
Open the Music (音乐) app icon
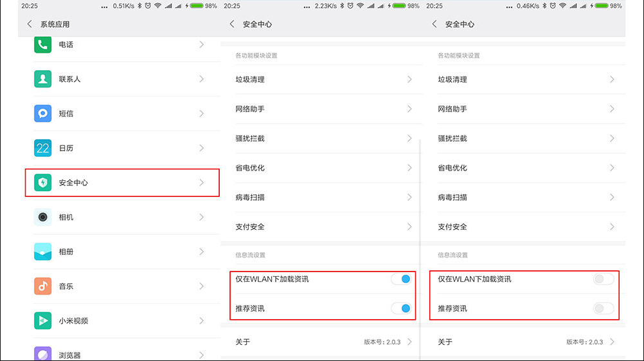tap(42, 286)
